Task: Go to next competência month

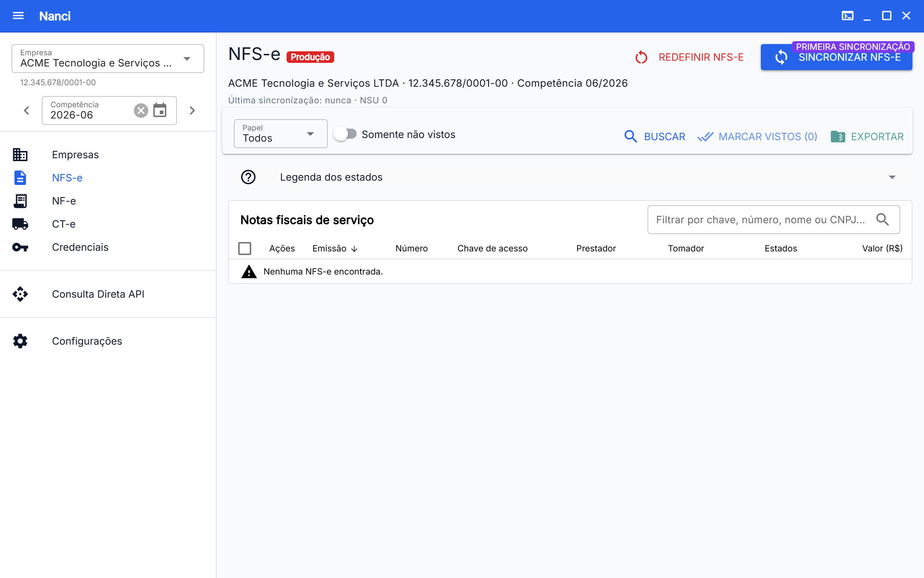Action: coord(192,111)
